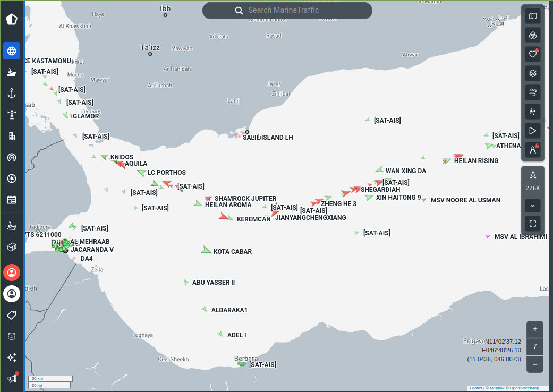Viewport: 553px width, 392px height.
Task: Select the HEILAN AROMA vessel label
Action: click(228, 205)
